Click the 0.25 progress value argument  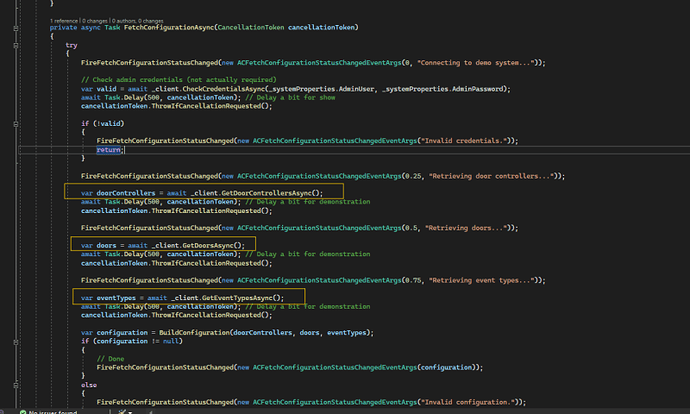click(413, 176)
